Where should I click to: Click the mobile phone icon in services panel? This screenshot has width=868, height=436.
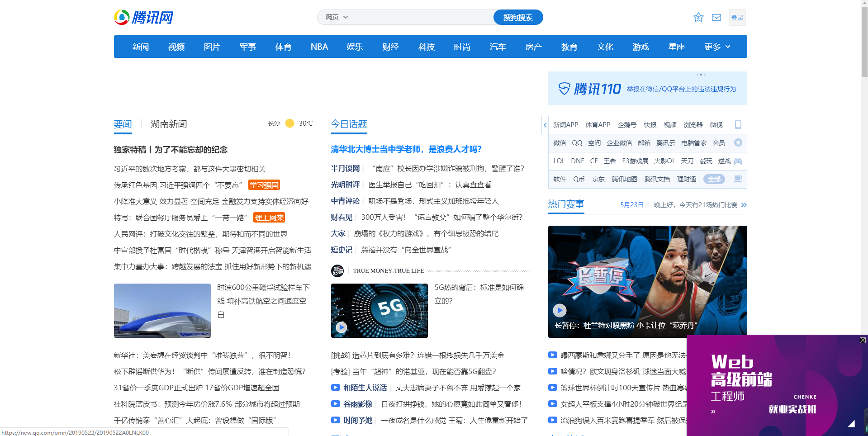point(738,125)
